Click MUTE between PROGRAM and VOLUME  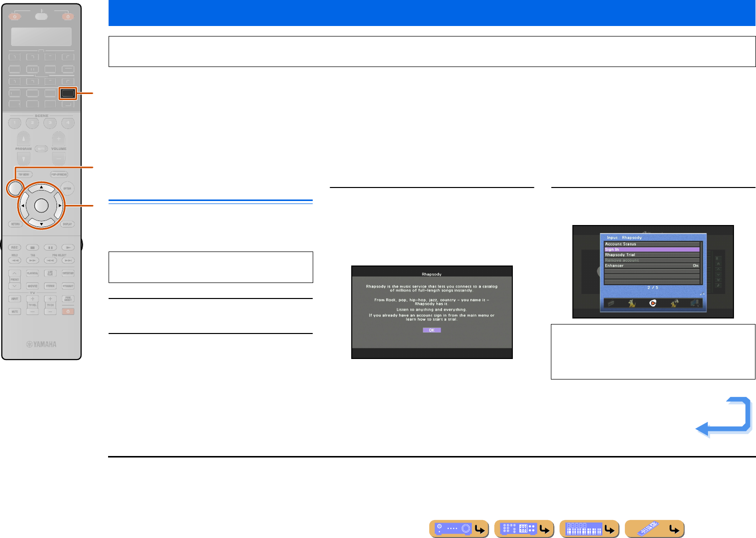[x=42, y=148]
